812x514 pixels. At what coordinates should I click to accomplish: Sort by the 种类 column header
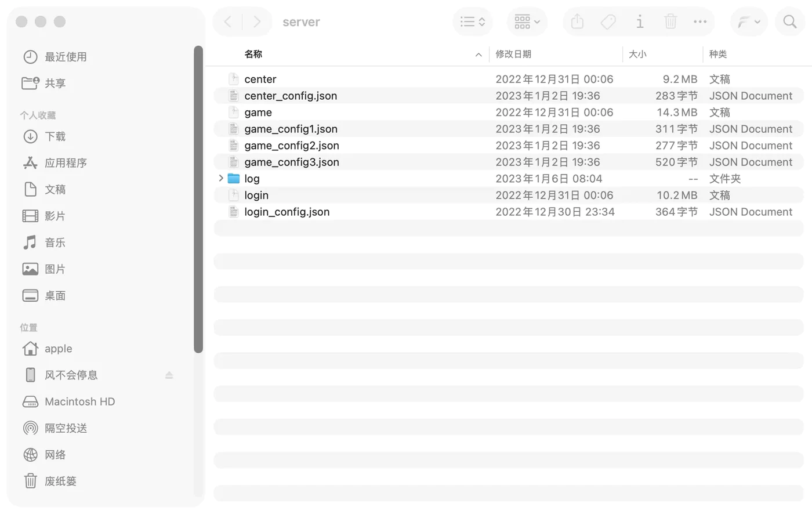pos(718,54)
